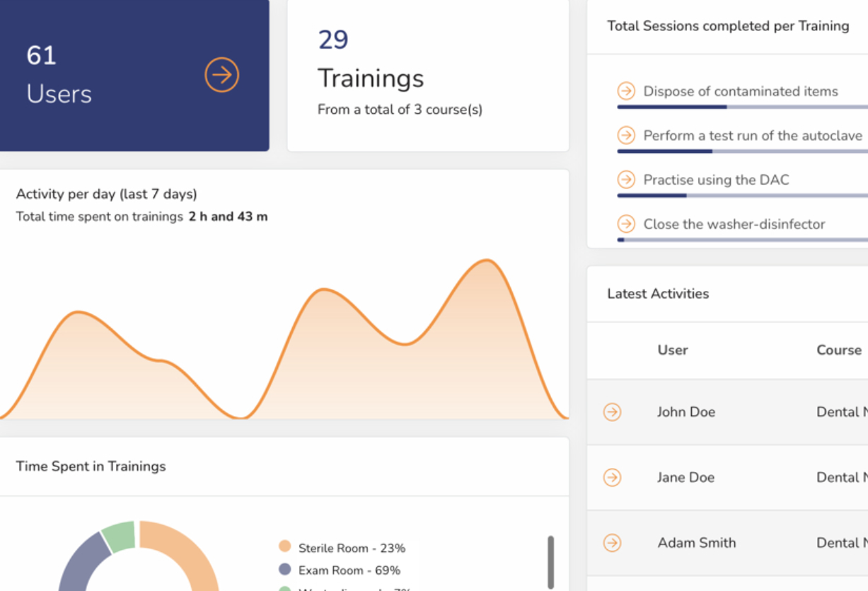The image size is (868, 591).
Task: Open Adam Smith activity arrow icon
Action: (x=613, y=543)
